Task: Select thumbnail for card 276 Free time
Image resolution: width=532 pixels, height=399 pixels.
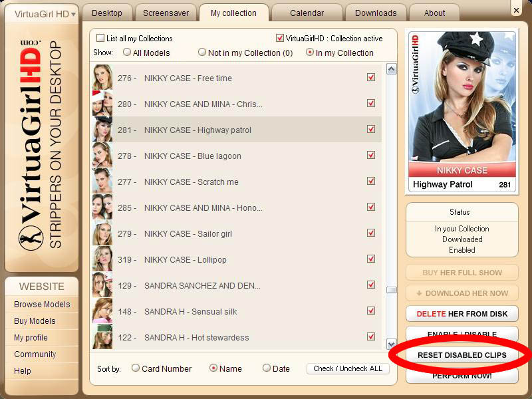Action: (102, 77)
